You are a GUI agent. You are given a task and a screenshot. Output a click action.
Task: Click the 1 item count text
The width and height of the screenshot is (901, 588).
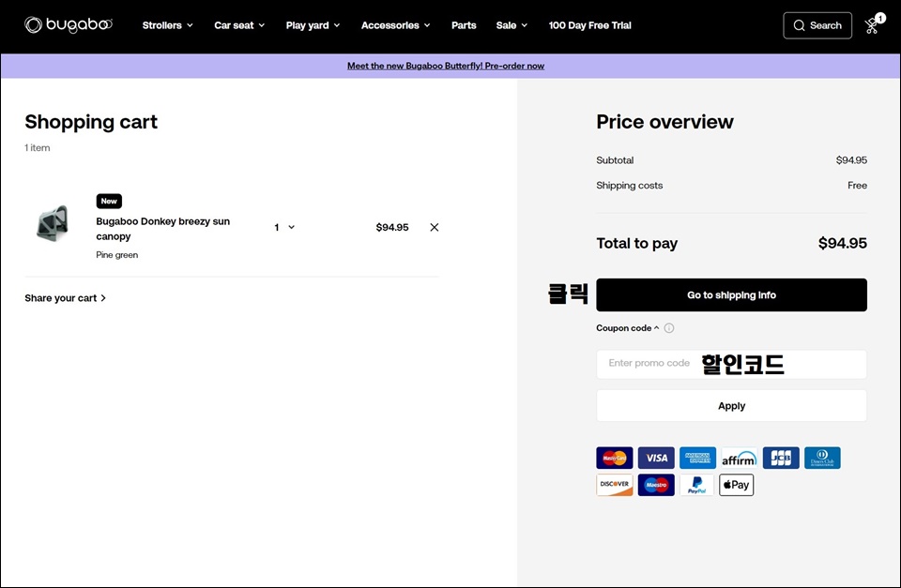click(38, 147)
